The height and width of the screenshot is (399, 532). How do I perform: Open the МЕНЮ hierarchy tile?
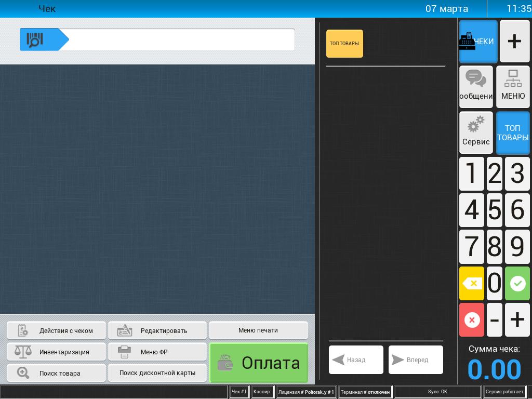[513, 87]
